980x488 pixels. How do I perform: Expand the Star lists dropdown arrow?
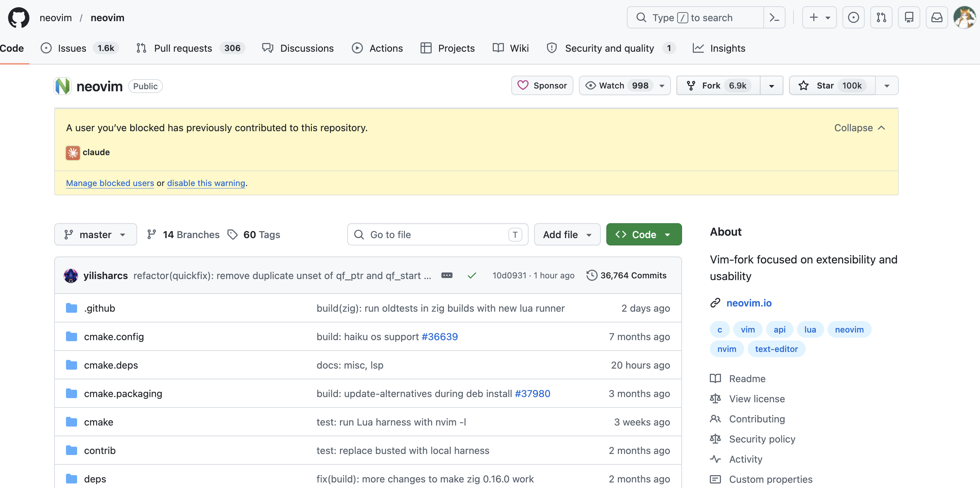pos(887,86)
